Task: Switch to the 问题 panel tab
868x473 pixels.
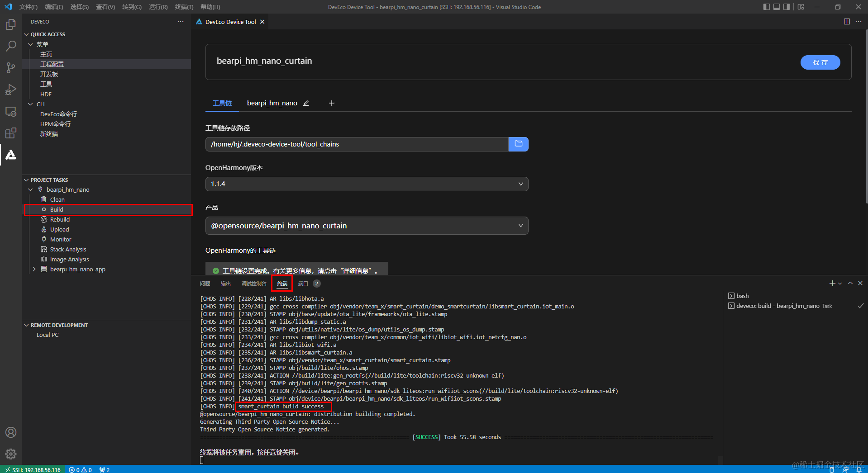Action: pyautogui.click(x=205, y=284)
